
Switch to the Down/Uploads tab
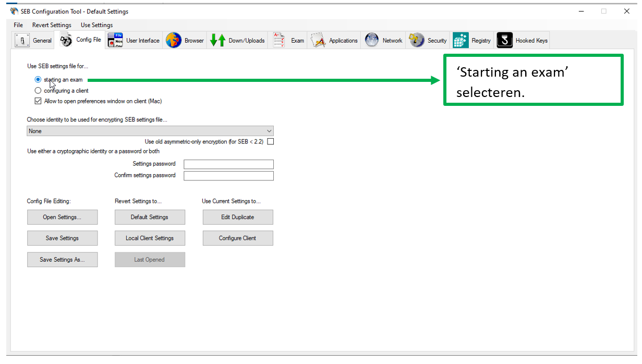(x=237, y=40)
